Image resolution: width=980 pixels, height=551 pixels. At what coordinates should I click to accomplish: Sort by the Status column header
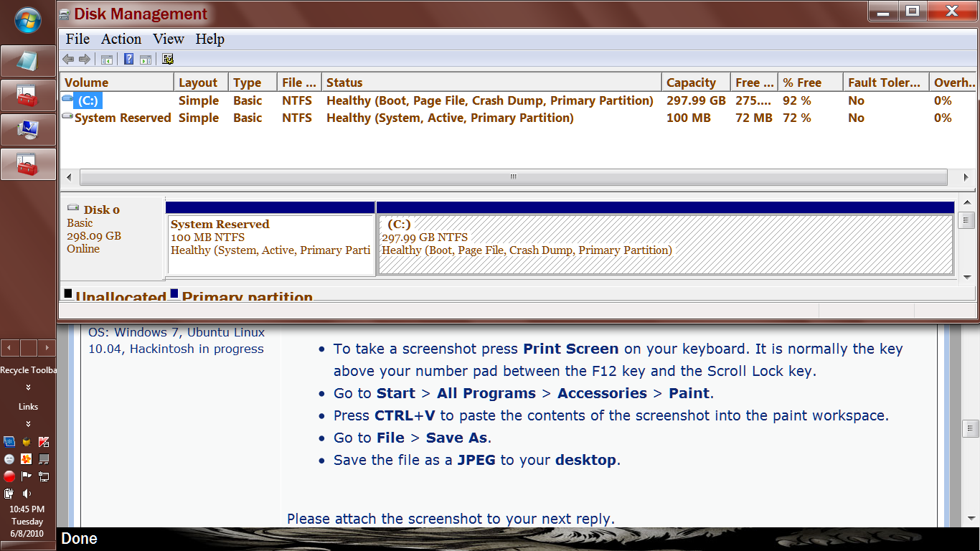click(x=491, y=83)
